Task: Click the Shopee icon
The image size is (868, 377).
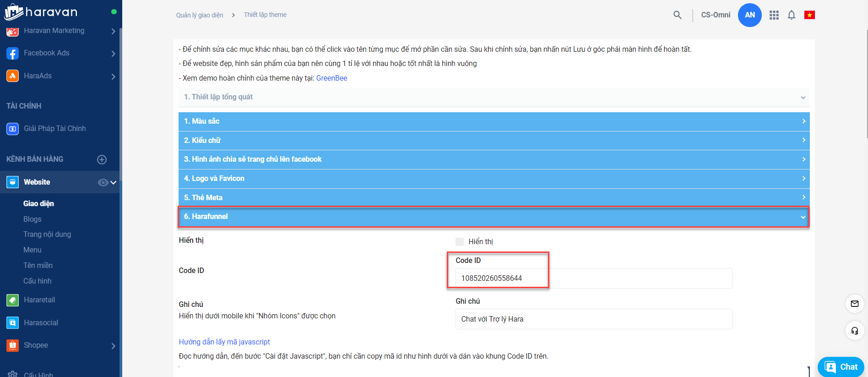Action: (12, 345)
